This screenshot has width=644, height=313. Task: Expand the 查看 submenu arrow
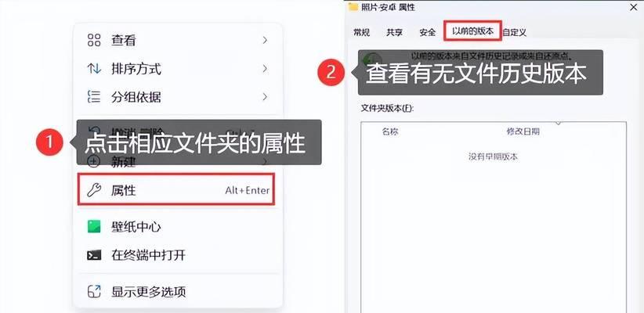[x=265, y=40]
